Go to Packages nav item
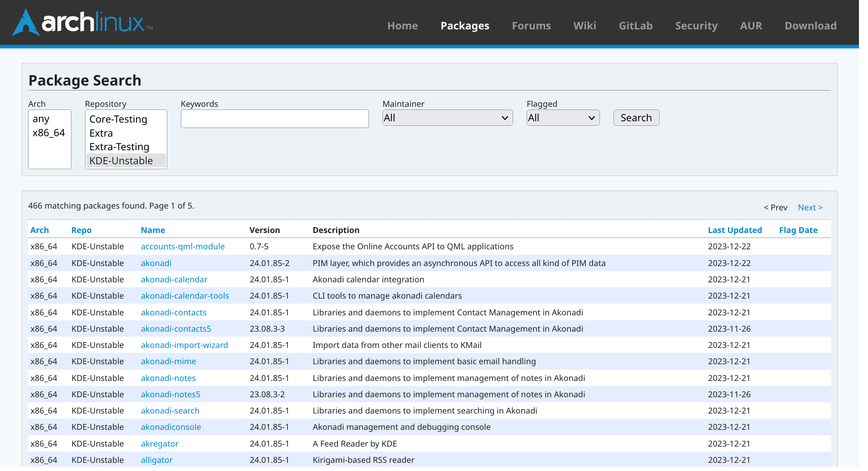 pos(465,26)
